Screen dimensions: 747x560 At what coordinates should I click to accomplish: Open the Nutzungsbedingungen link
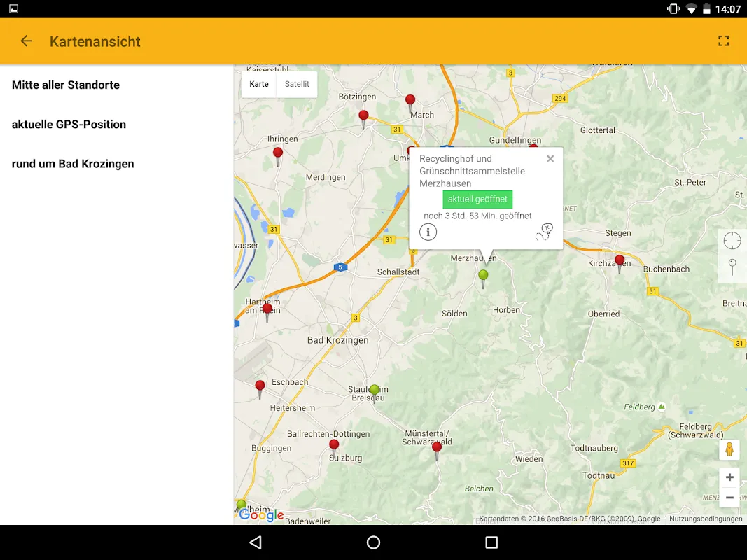tap(705, 519)
